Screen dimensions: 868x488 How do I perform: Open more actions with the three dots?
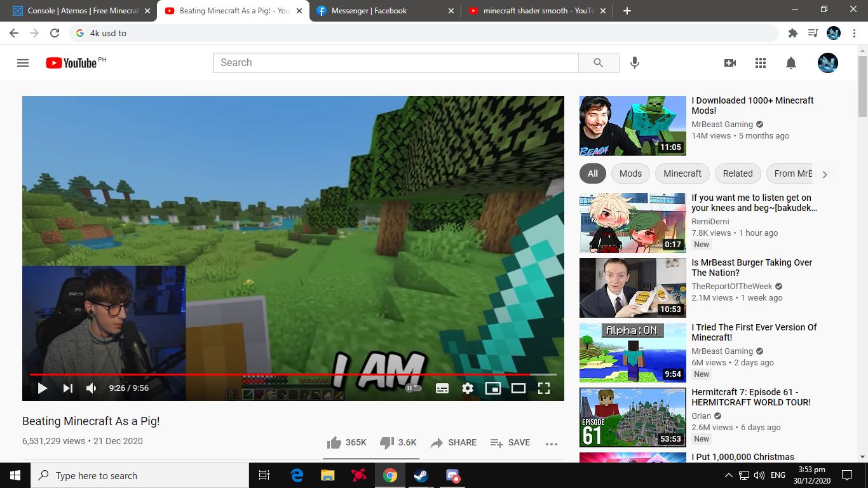point(551,443)
